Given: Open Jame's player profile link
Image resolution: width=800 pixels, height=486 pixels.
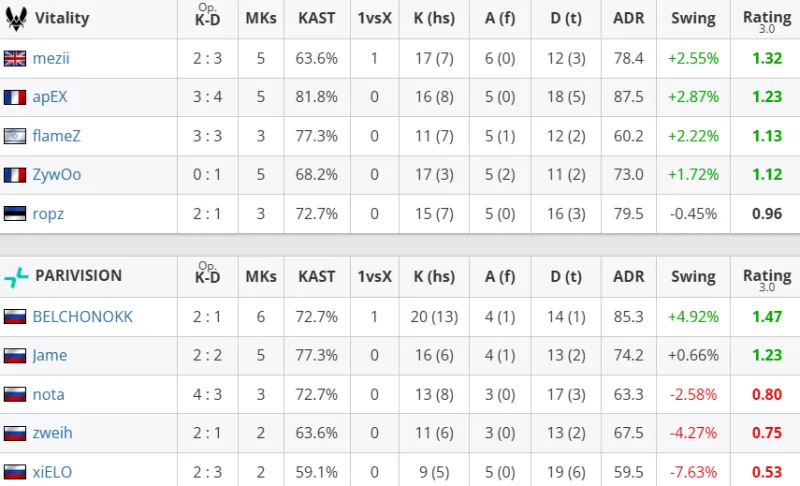Looking at the screenshot, I should point(50,355).
